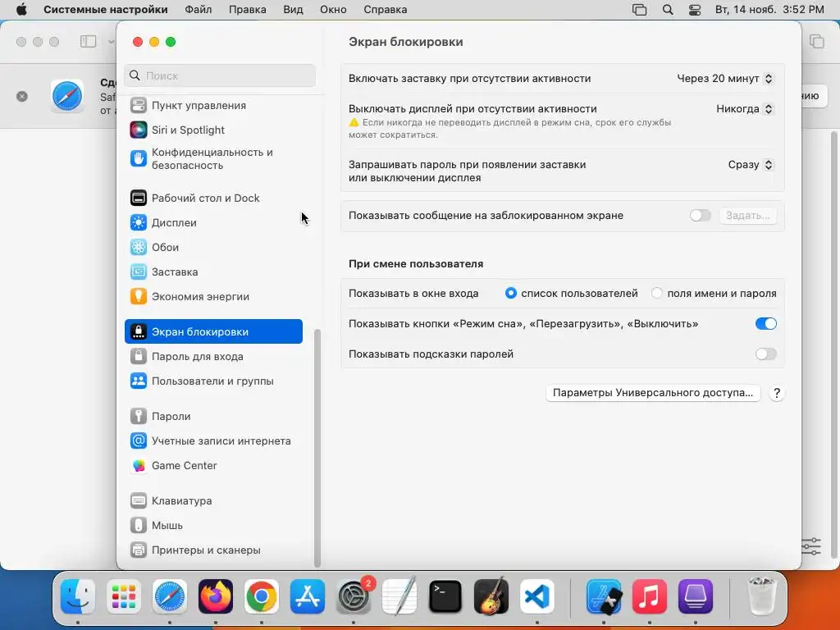
Task: Open Через 20 минут screensaver dropdown
Action: 725,79
